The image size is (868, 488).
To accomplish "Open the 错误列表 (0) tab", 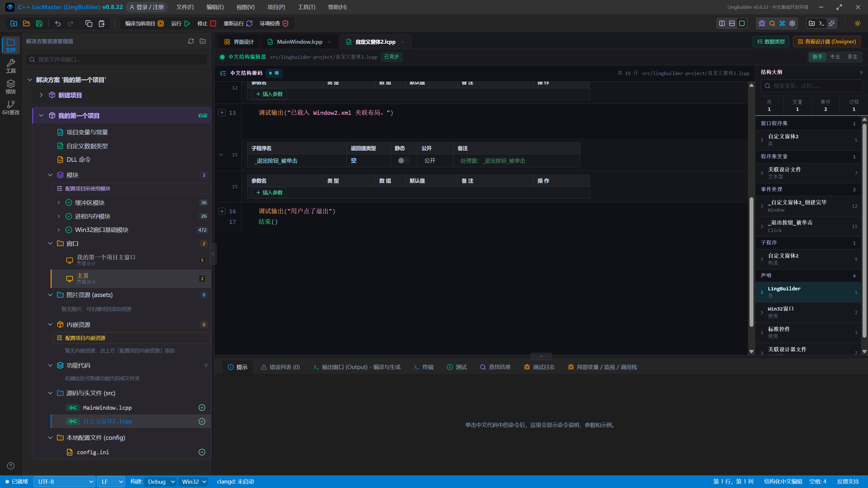I will (x=280, y=367).
